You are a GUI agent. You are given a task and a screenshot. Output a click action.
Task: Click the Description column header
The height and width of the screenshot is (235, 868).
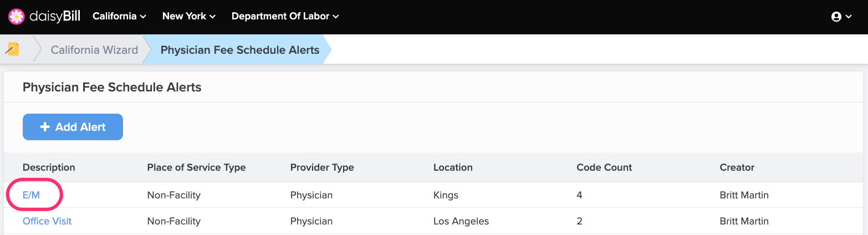49,167
